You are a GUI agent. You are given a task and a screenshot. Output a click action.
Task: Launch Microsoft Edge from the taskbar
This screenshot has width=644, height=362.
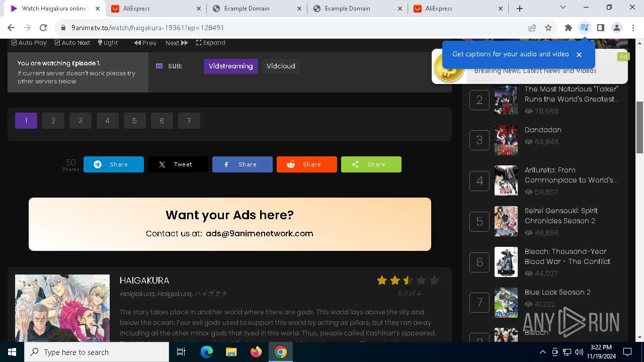(x=207, y=352)
